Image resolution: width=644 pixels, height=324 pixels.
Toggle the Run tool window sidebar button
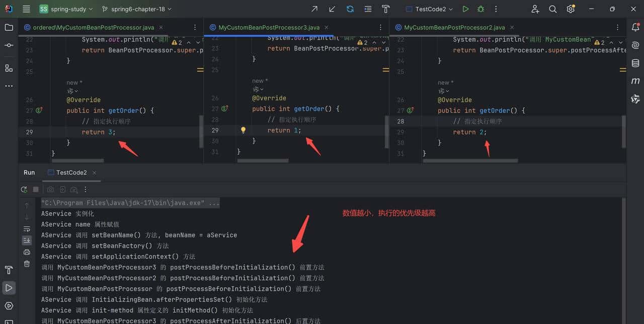coord(9,288)
